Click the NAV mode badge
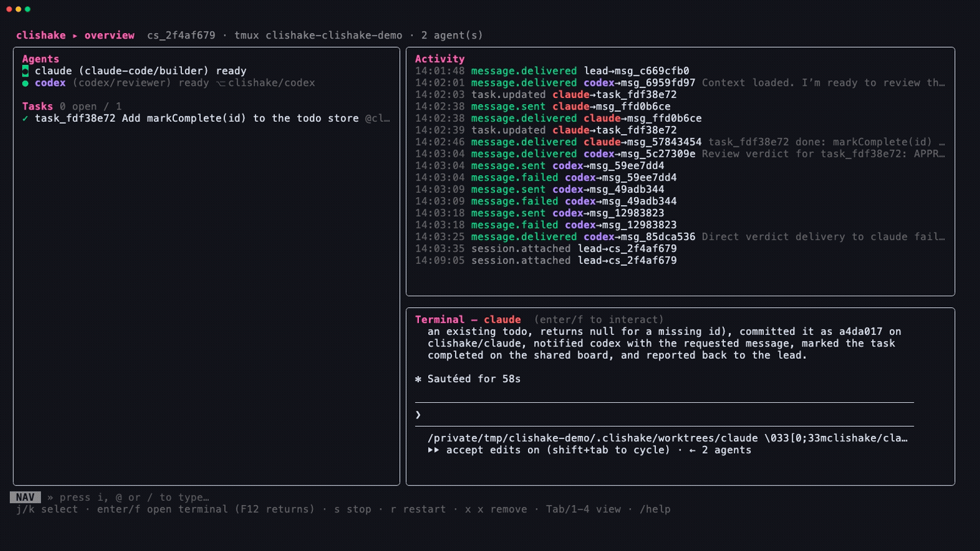This screenshot has width=980, height=551. point(25,497)
